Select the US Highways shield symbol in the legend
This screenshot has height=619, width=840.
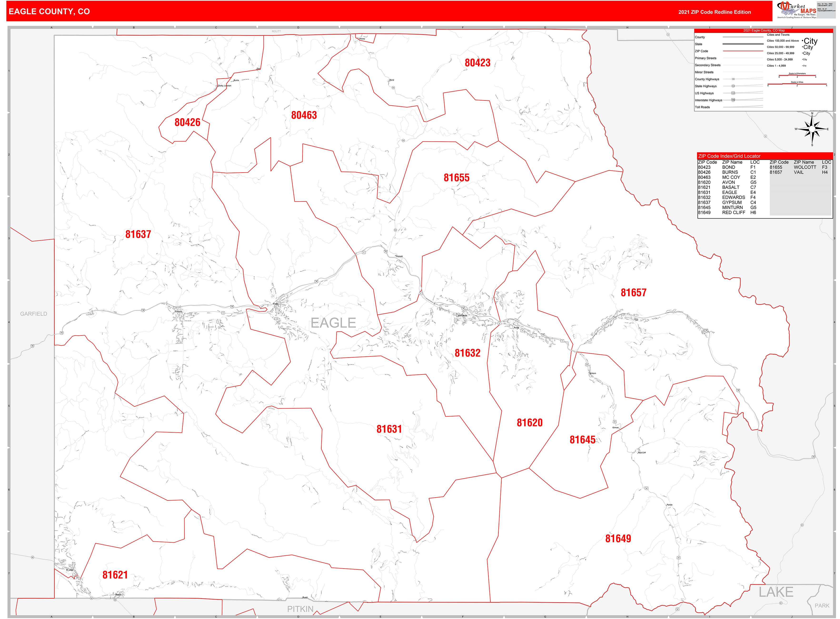(733, 93)
